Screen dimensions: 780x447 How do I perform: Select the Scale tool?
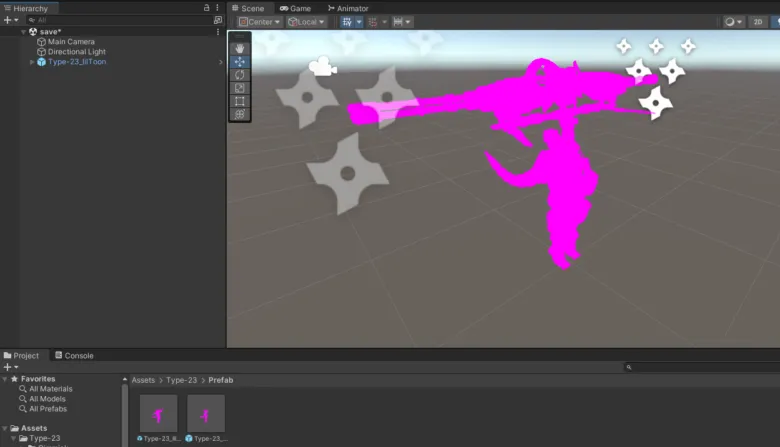point(239,88)
